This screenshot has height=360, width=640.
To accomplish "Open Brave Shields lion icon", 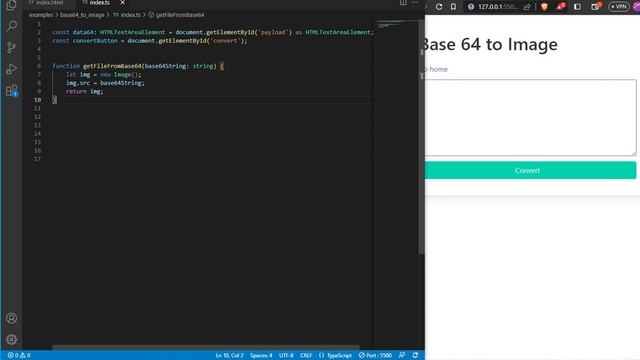I will [544, 7].
